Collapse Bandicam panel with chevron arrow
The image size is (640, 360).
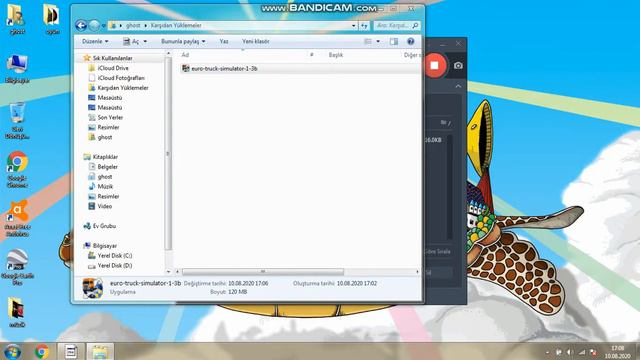[458, 86]
